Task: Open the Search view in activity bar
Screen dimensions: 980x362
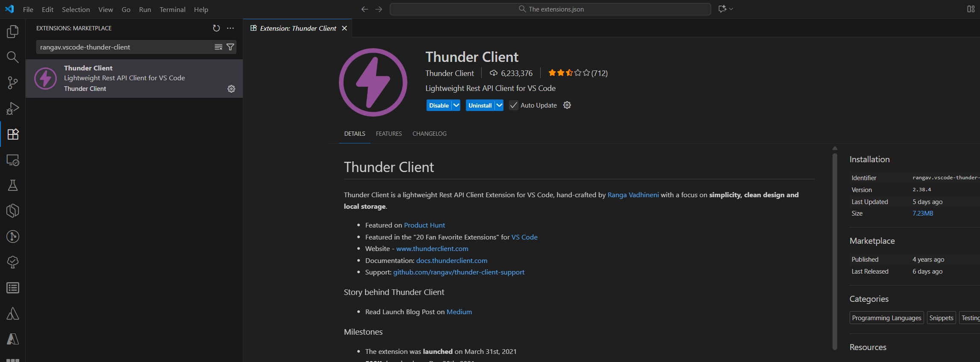Action: (x=13, y=57)
